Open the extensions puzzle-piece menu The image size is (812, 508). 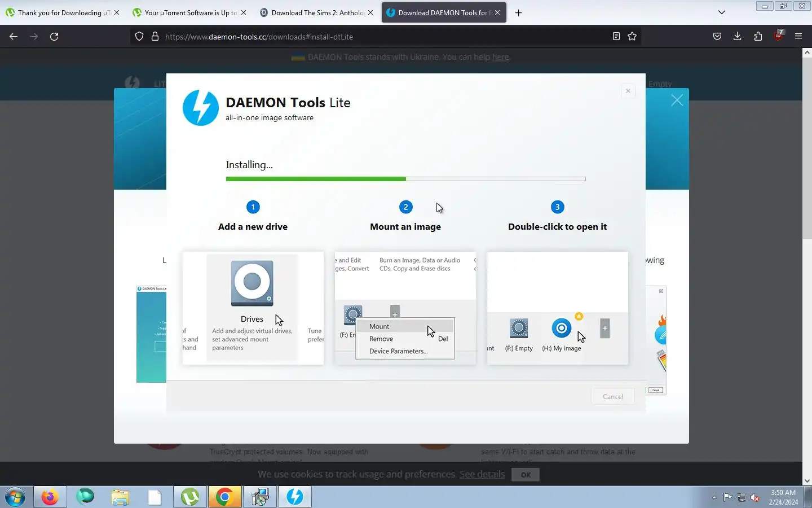pyautogui.click(x=758, y=36)
